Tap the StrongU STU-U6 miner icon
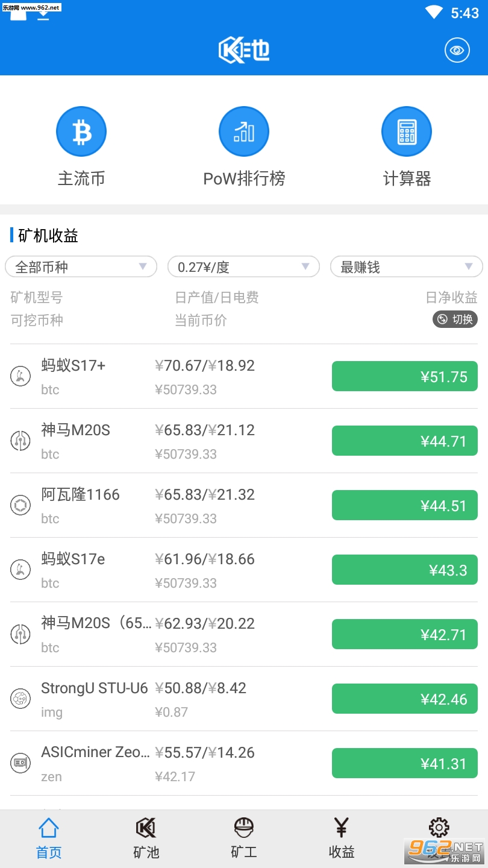Viewport: 488px width, 868px height. [x=20, y=699]
